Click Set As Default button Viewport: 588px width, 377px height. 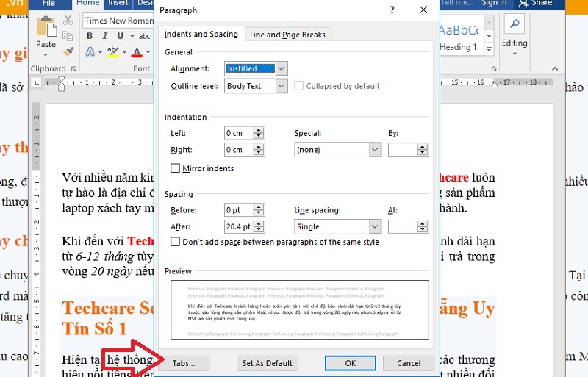pos(268,363)
